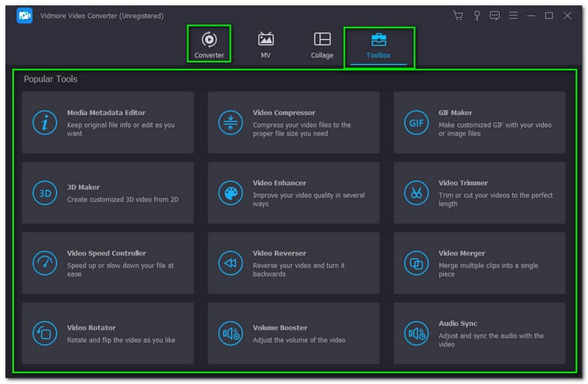Click the Video Trimmer scissors icon
588x384 pixels.
[416, 193]
